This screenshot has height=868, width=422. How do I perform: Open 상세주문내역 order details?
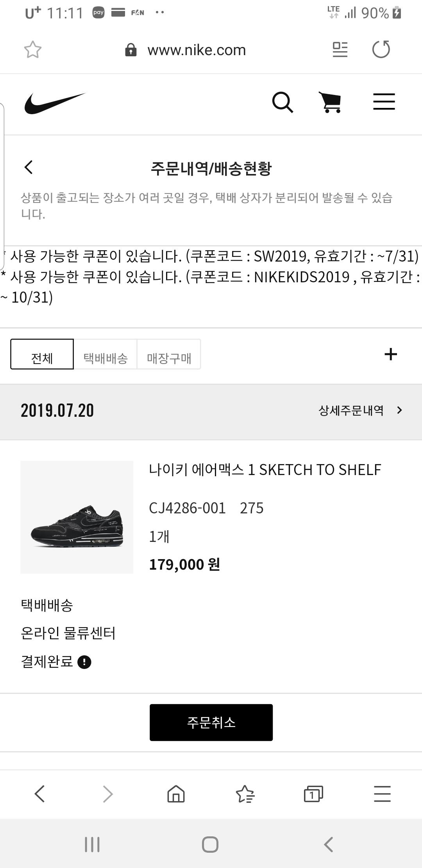pyautogui.click(x=360, y=410)
